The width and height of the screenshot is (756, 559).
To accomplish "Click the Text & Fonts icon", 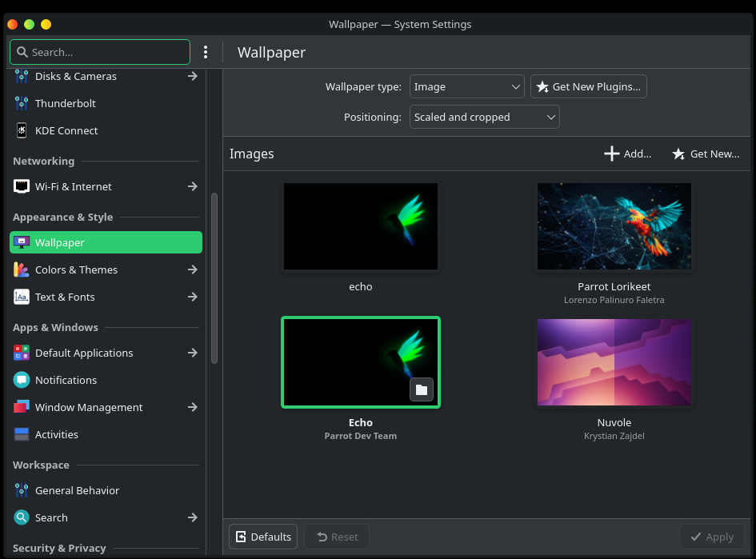I will (22, 297).
